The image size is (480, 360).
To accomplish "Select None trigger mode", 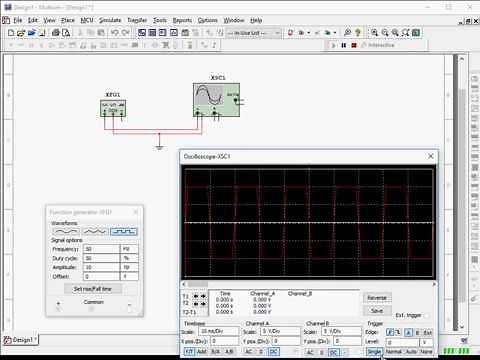I will [426, 352].
